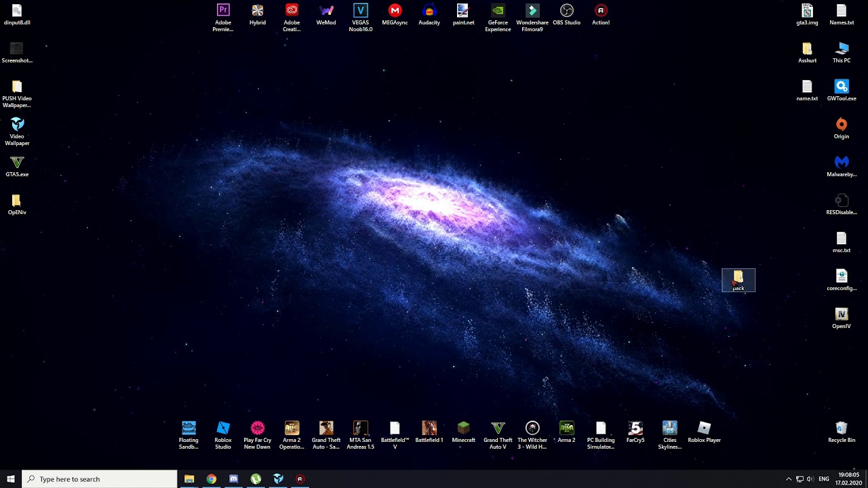Click the taskbar search box
This screenshot has width=868, height=488.
pyautogui.click(x=100, y=479)
